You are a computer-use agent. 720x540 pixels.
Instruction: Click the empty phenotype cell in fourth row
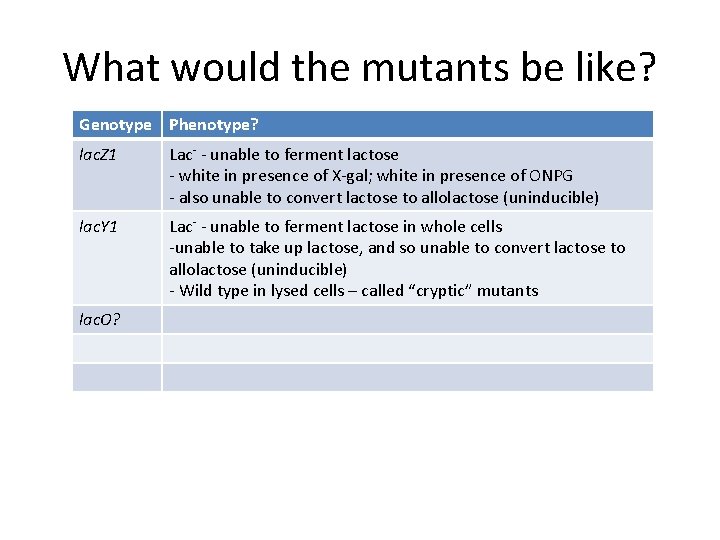408,349
